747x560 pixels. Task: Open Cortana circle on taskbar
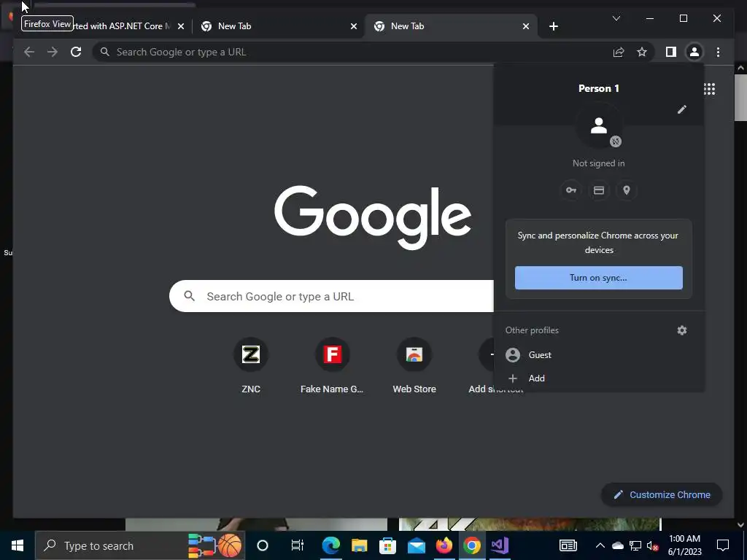point(263,545)
